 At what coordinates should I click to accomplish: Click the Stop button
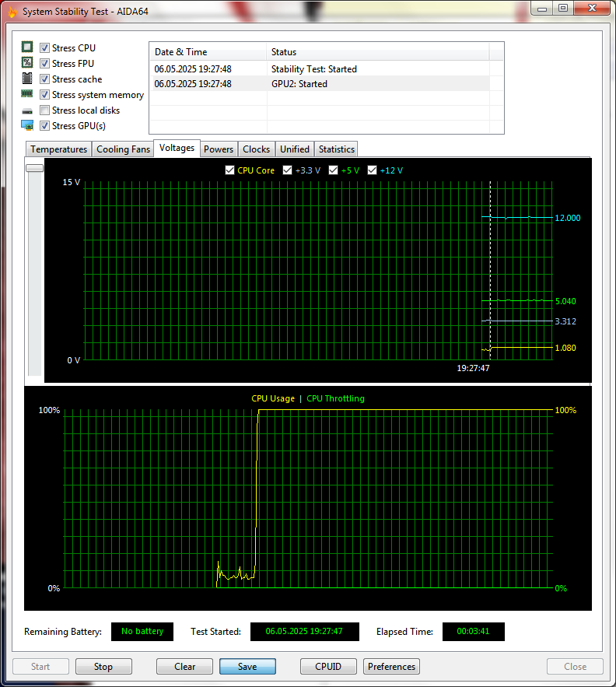tap(103, 667)
